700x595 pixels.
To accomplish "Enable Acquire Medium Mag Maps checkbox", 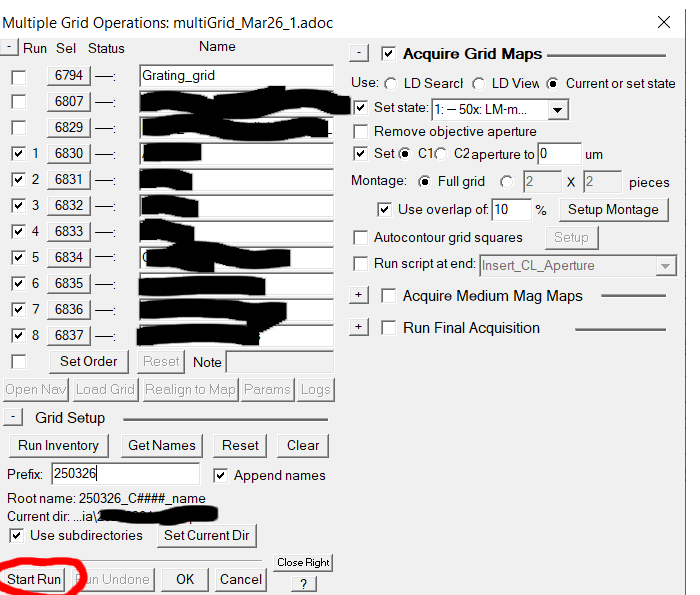I will tap(388, 296).
